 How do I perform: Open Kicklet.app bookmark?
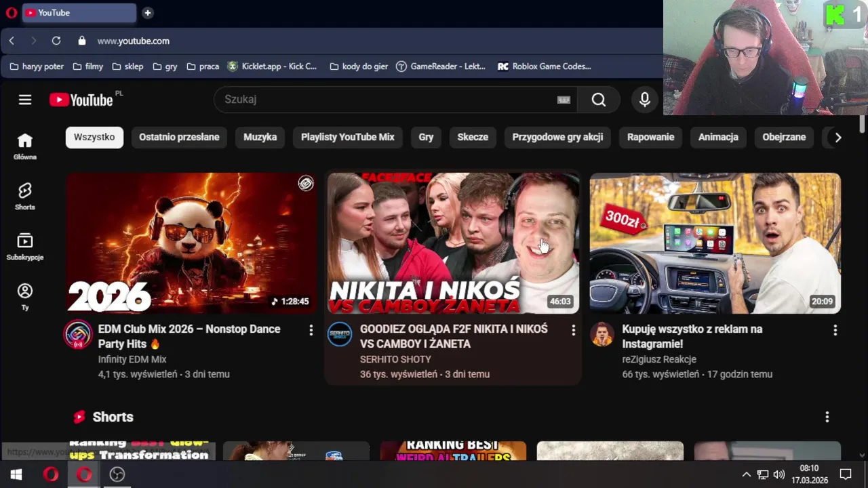[x=272, y=66]
